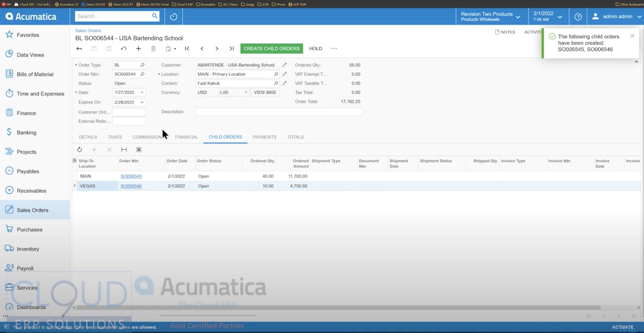The height and width of the screenshot is (333, 644).
Task: Switch to the Payments tab
Action: coord(264,137)
